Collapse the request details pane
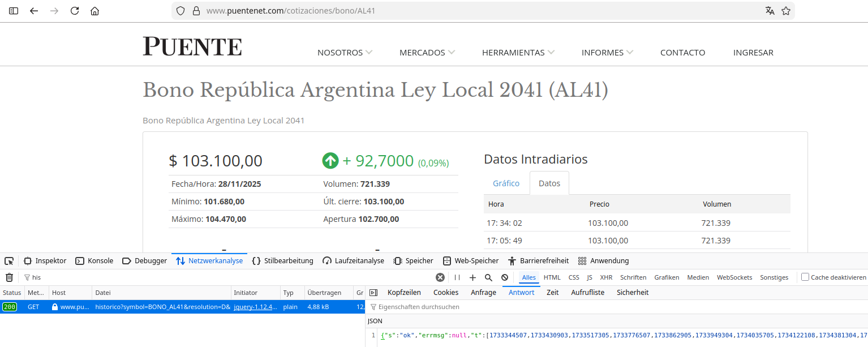Viewport: 868px width, 347px height. coord(373,293)
